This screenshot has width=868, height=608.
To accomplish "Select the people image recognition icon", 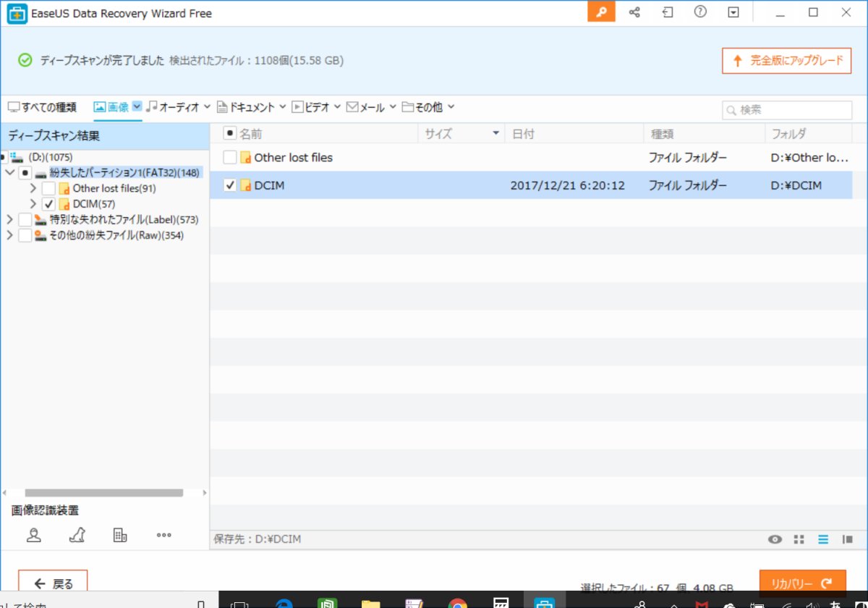I will coord(33,535).
